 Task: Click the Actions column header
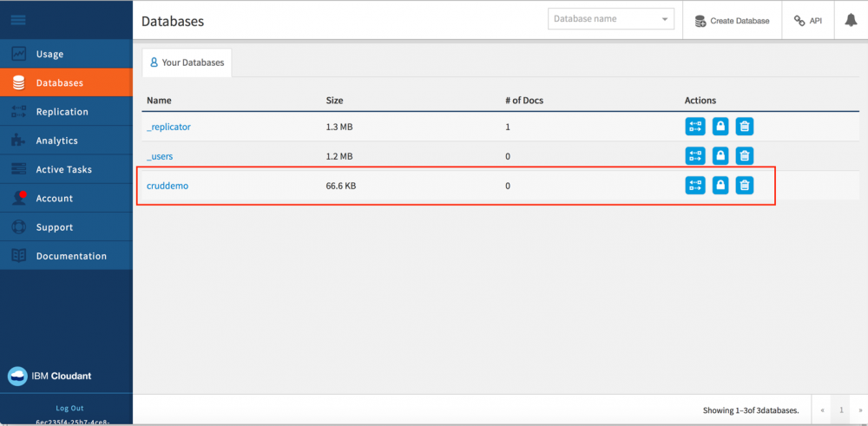point(700,101)
